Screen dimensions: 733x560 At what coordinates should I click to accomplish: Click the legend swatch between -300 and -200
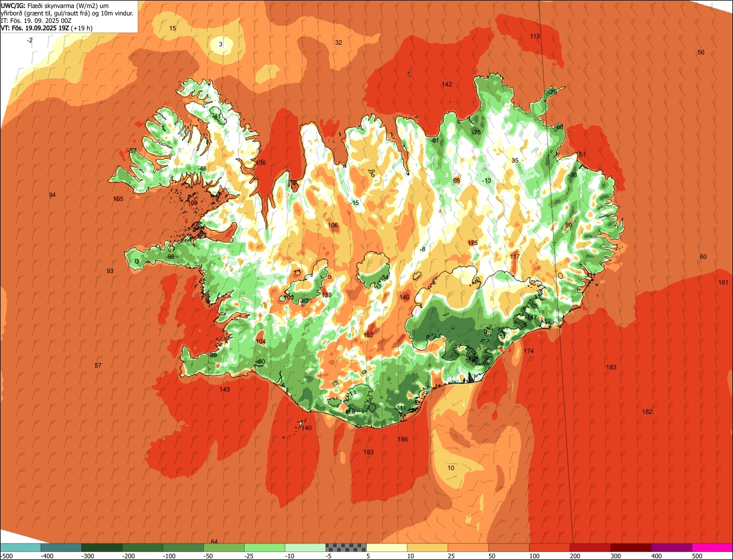pyautogui.click(x=101, y=547)
